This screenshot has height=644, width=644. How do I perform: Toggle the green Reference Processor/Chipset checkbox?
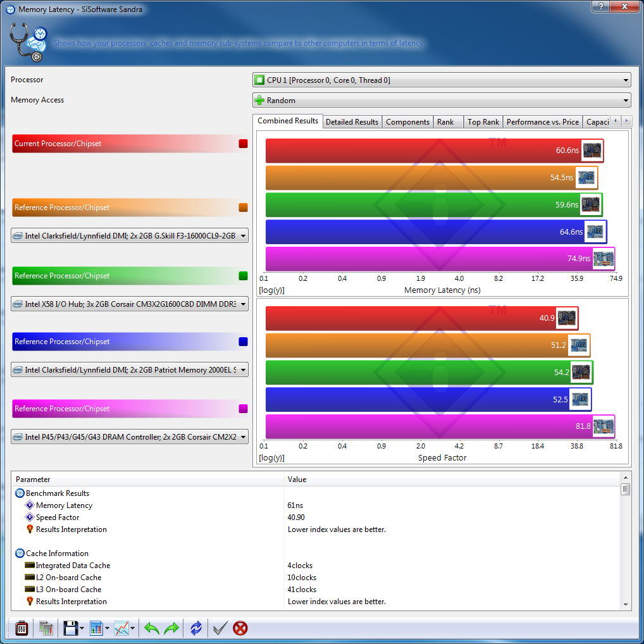(243, 276)
